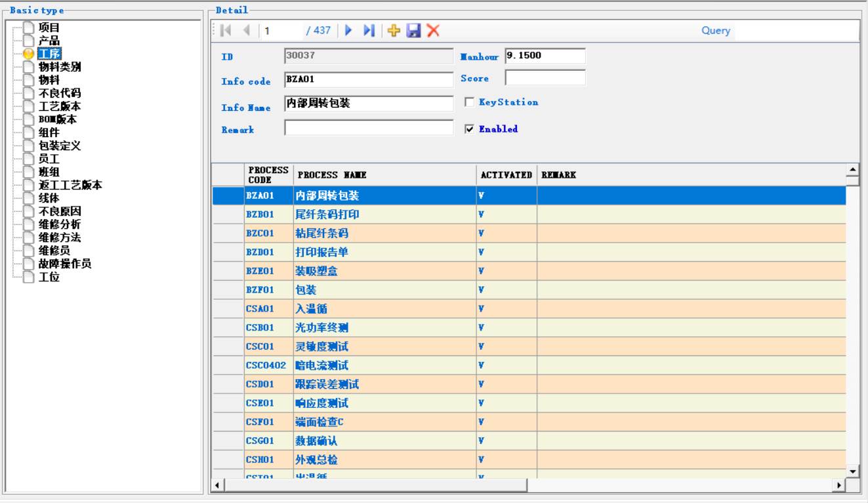This screenshot has height=503, width=868.
Task: Jump to last record in navigator
Action: click(369, 31)
